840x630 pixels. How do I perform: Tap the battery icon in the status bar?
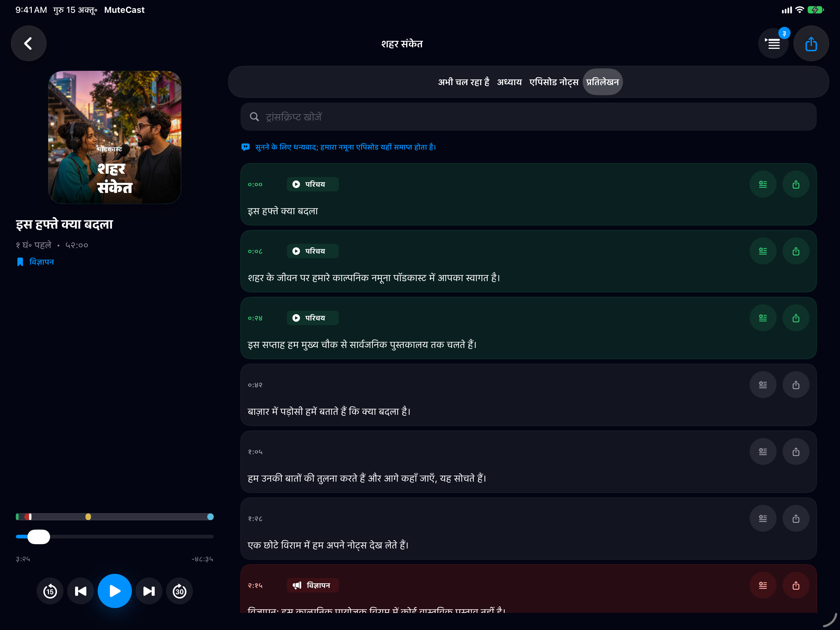pos(815,10)
